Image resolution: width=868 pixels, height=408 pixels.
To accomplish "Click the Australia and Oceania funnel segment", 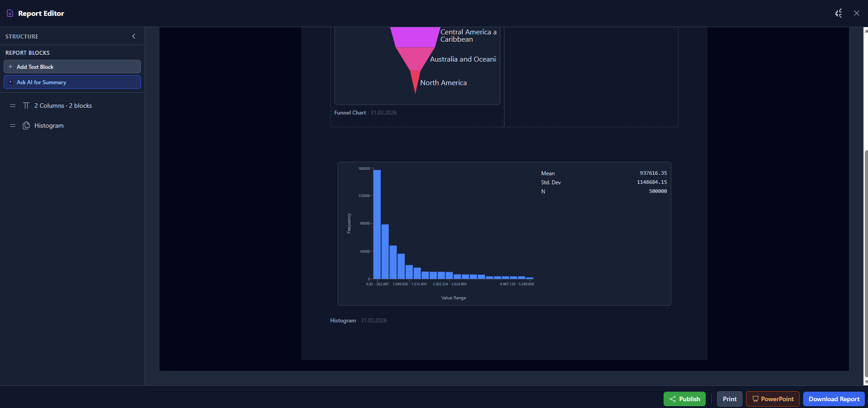I will [x=415, y=59].
